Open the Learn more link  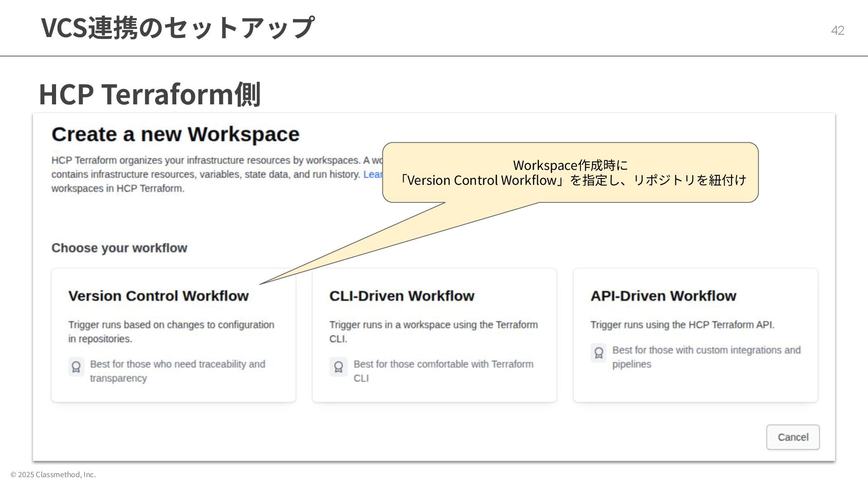tap(373, 174)
